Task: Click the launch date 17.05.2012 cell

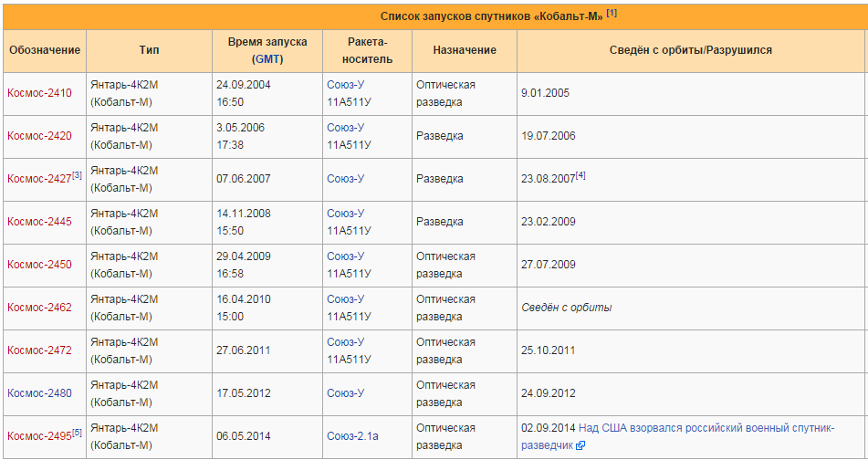Action: tap(267, 394)
